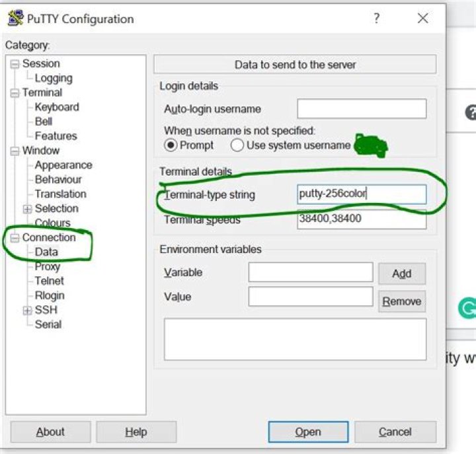Open the Proxy category
476x454 pixels.
click(x=48, y=266)
